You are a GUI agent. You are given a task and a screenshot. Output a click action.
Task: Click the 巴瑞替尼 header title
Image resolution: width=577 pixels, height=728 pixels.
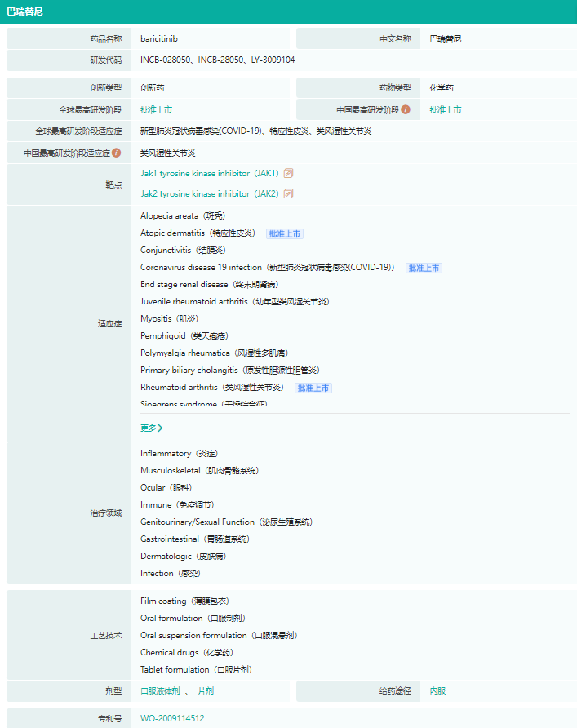pyautogui.click(x=24, y=11)
